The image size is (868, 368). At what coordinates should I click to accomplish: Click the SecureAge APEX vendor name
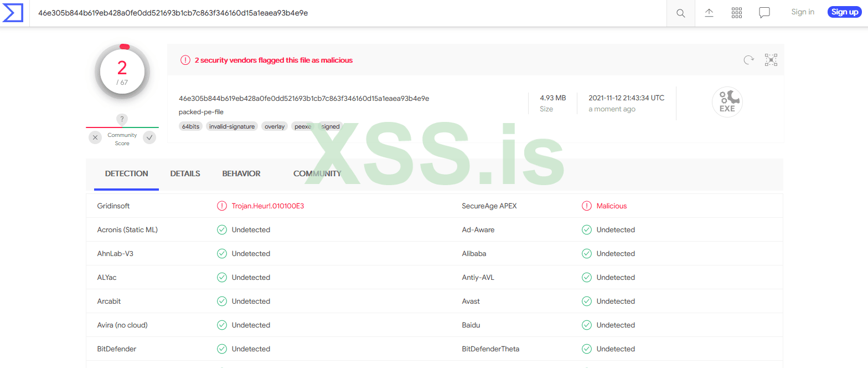pyautogui.click(x=489, y=206)
